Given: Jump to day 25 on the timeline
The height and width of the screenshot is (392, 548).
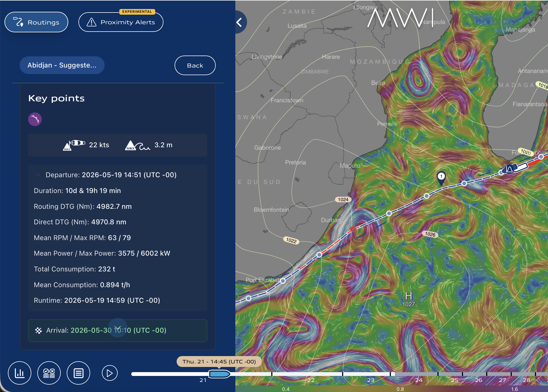Looking at the screenshot, I should tap(455, 380).
